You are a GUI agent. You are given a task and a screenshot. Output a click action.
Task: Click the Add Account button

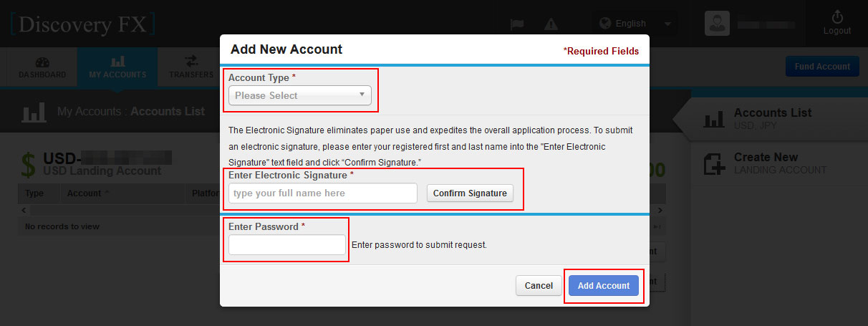604,285
